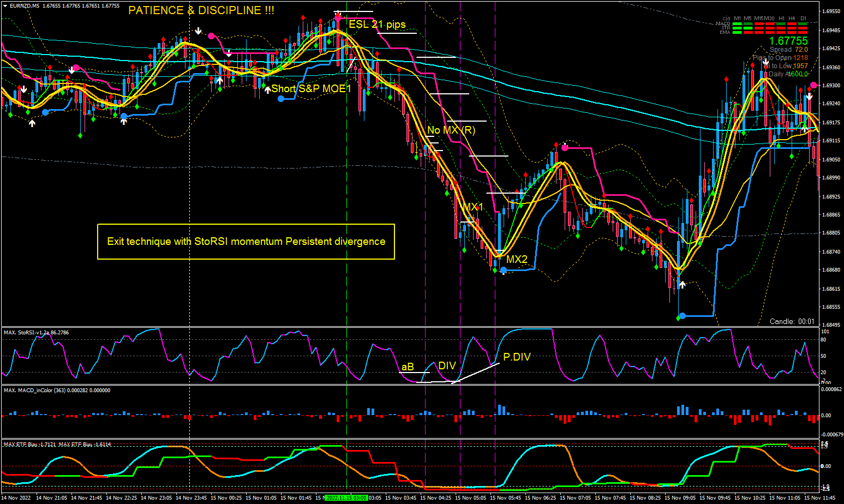Click the white up arrow before Short S&P MOE1

(267, 90)
